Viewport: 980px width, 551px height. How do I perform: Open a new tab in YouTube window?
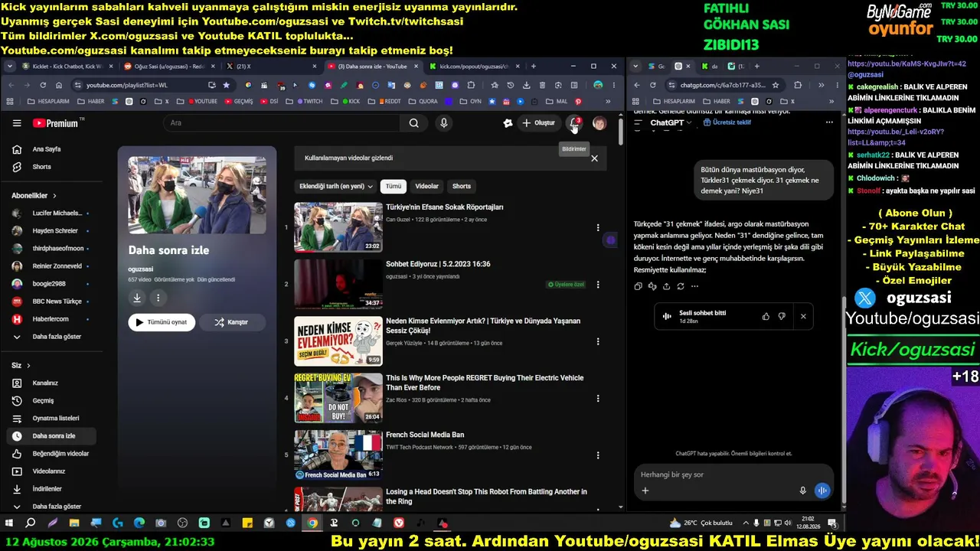point(534,67)
